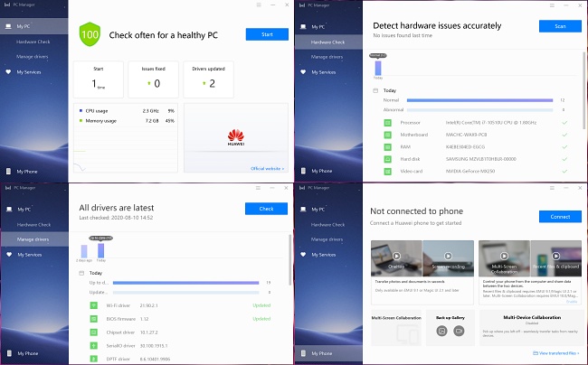Click the Hard disk row icon

point(388,159)
